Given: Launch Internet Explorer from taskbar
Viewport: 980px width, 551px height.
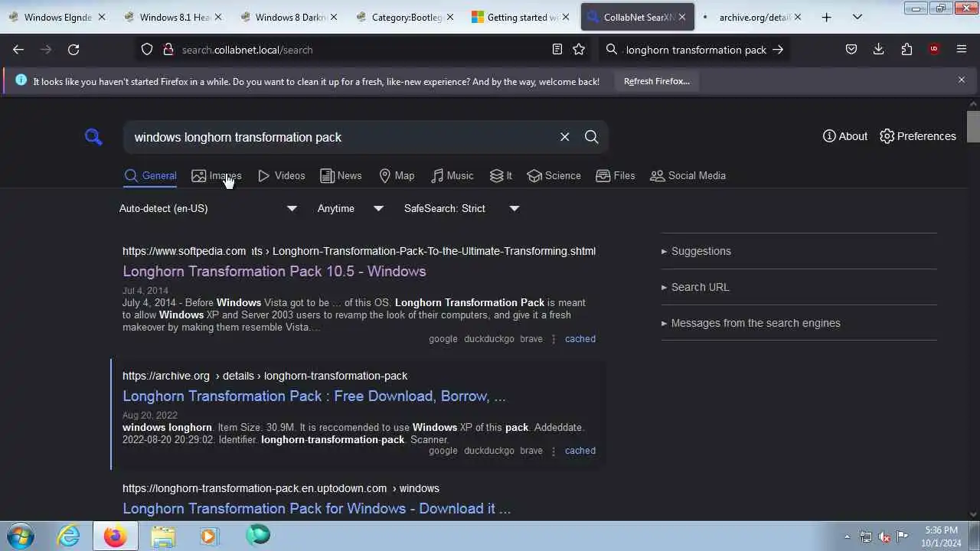Looking at the screenshot, I should [69, 536].
